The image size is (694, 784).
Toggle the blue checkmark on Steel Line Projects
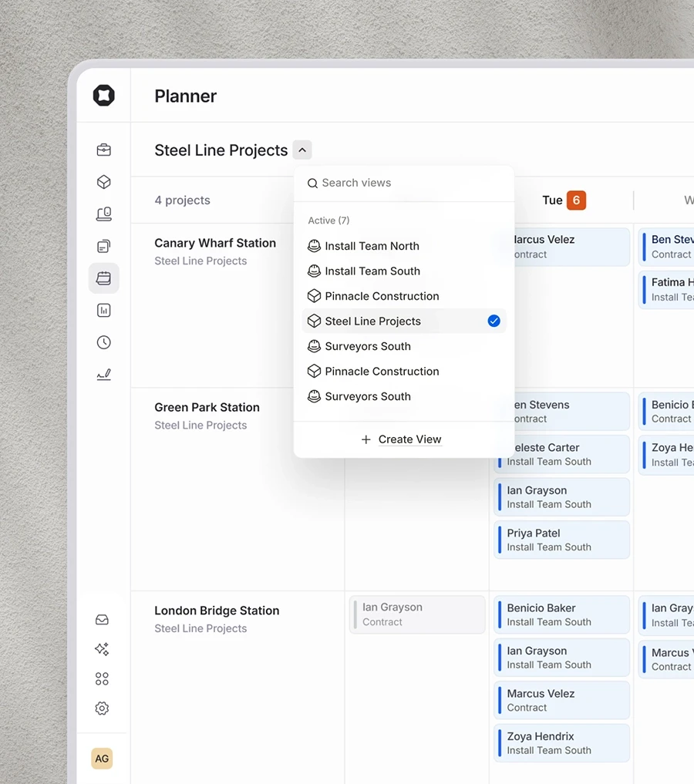494,321
